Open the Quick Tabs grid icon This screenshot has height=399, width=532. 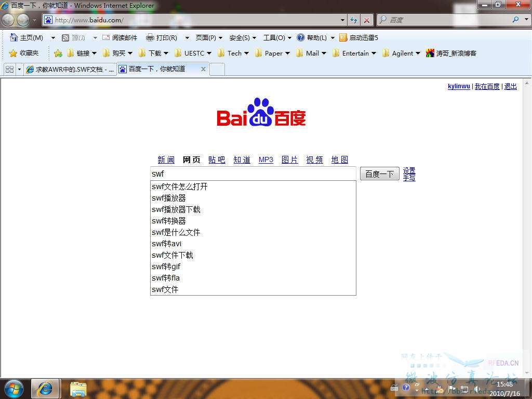coord(10,69)
